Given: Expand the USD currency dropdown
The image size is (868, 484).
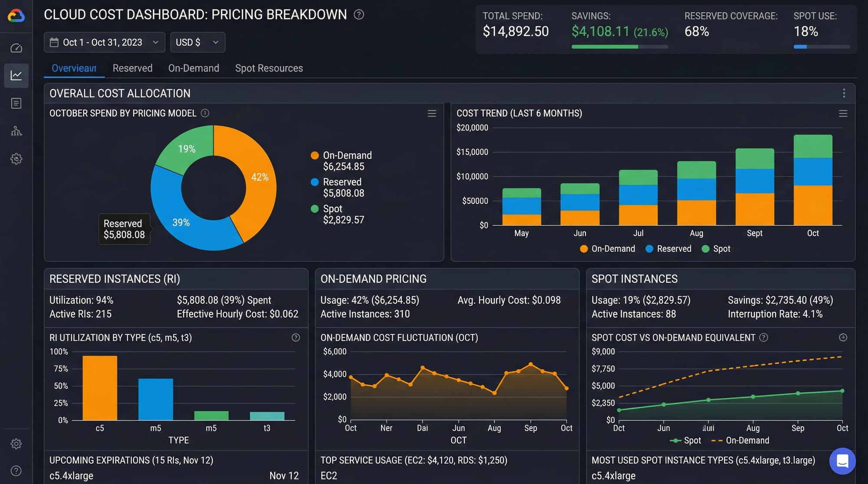Looking at the screenshot, I should tap(197, 42).
